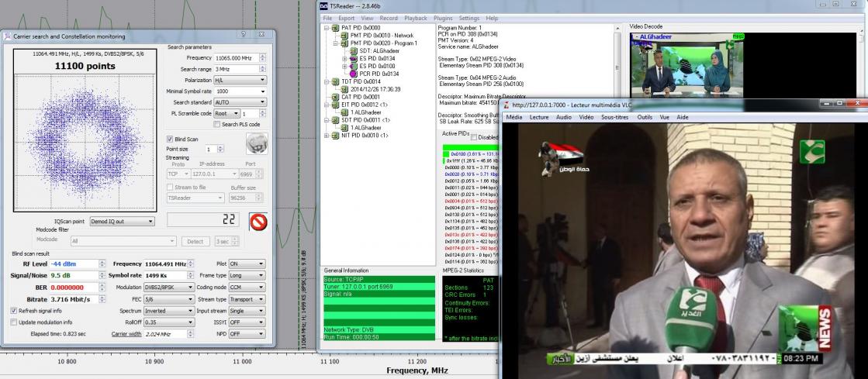868x379 pixels.
Task: Click the TSReader title bar application icon
Action: (x=323, y=6)
